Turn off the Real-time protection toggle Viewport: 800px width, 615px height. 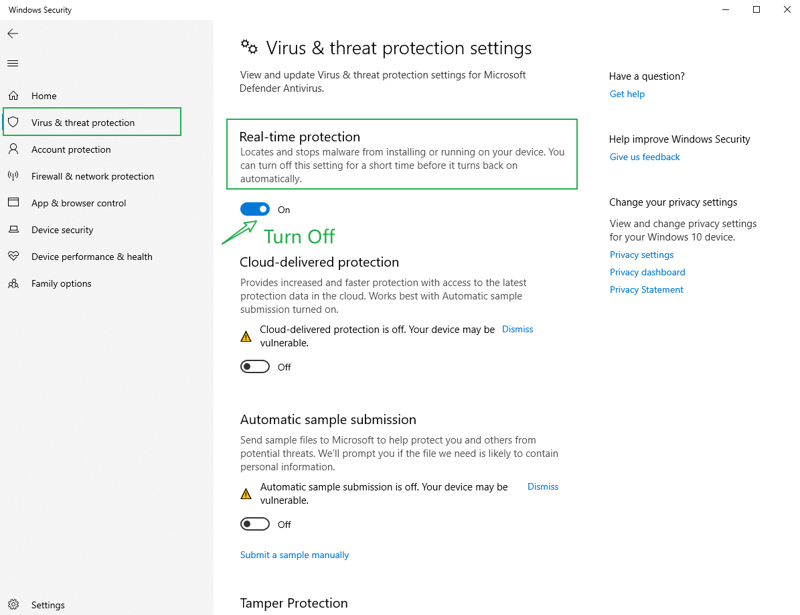[255, 209]
